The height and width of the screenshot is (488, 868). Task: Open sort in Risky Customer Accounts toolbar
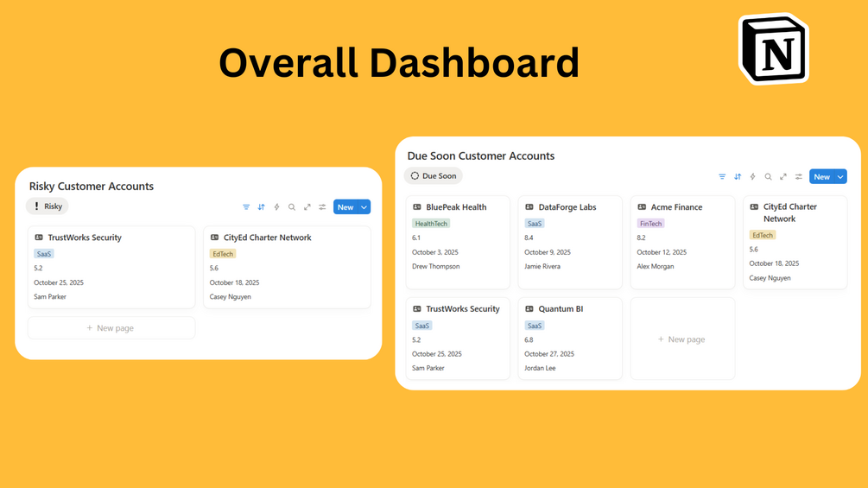coord(262,207)
